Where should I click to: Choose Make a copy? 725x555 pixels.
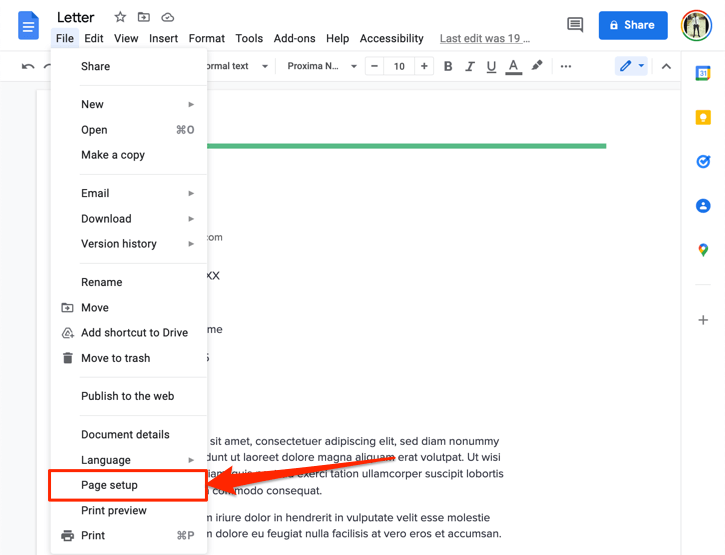point(129,155)
